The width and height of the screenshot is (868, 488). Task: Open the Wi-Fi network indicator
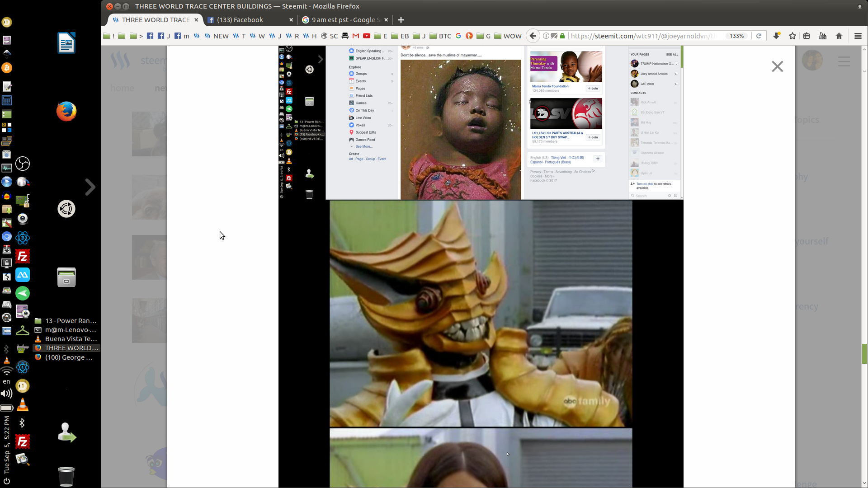click(x=7, y=371)
